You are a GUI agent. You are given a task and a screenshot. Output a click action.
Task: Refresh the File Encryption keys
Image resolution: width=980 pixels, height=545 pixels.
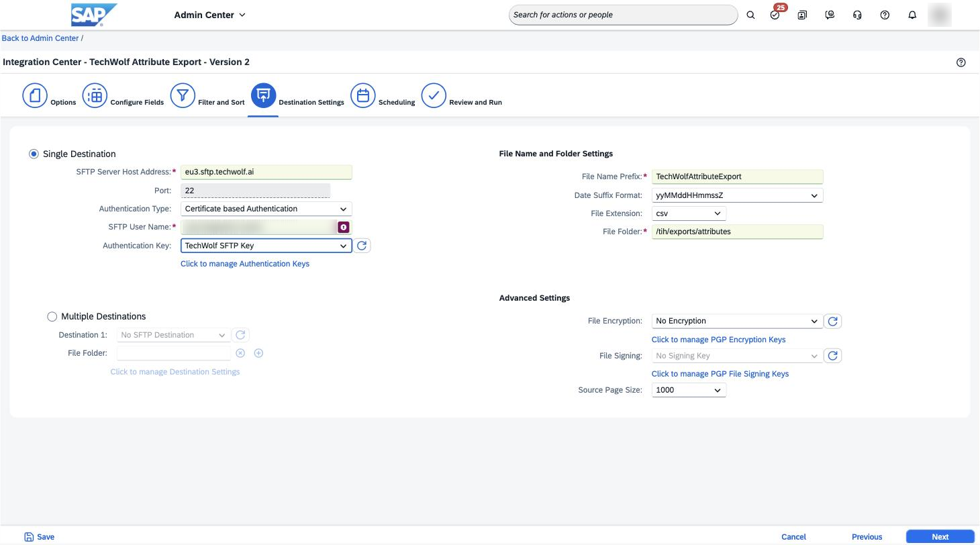(833, 321)
